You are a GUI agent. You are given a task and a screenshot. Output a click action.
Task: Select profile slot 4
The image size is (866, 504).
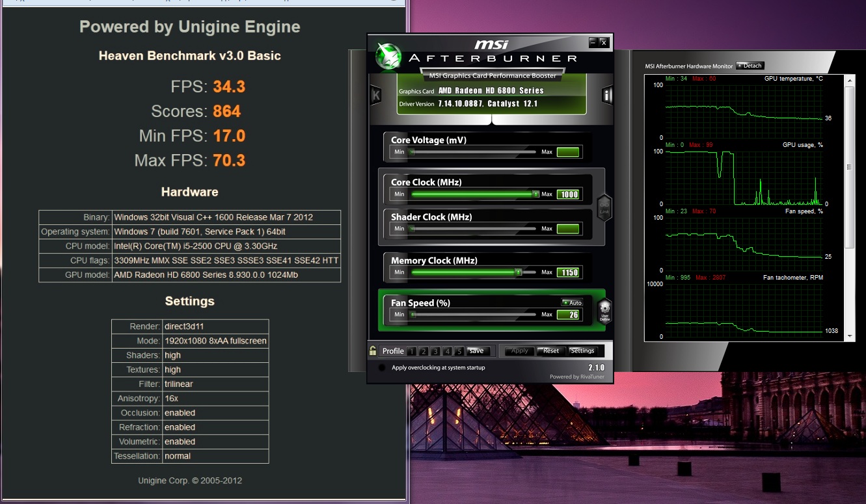(x=447, y=351)
